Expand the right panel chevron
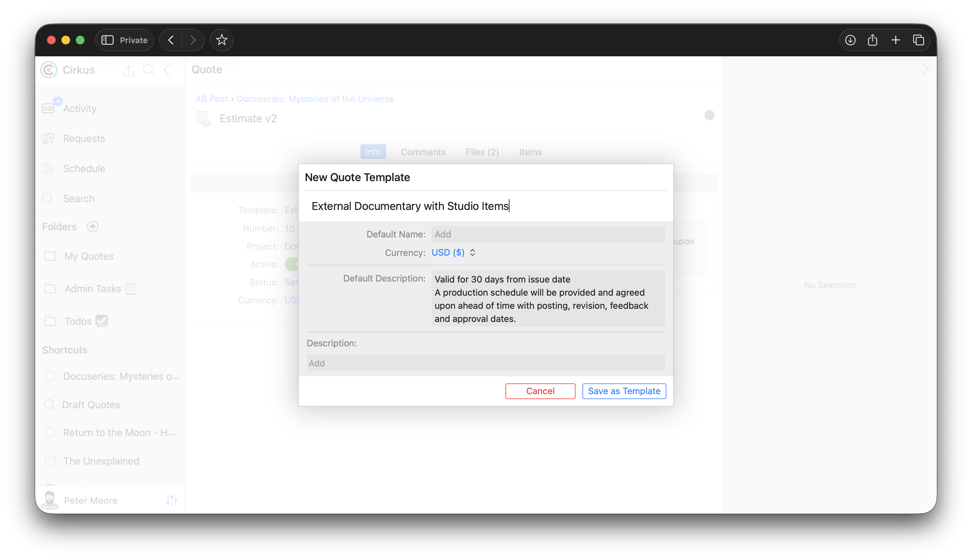Image resolution: width=972 pixels, height=560 pixels. click(925, 69)
